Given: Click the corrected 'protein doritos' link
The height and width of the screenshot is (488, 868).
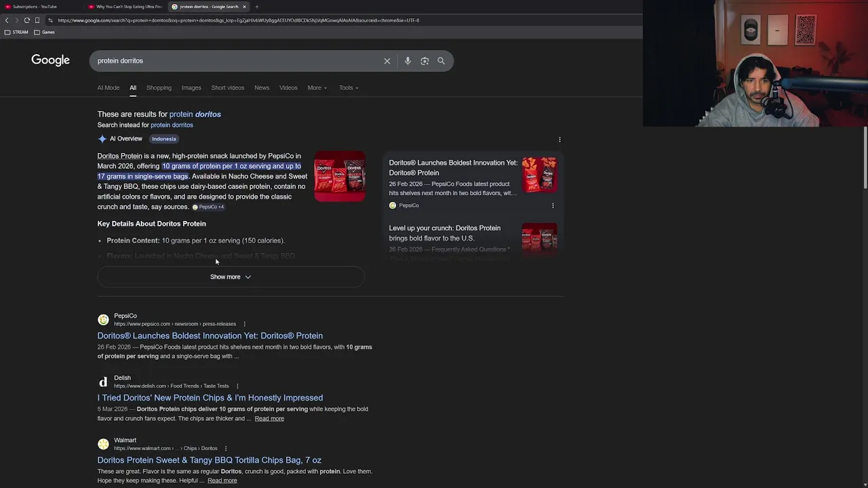Looking at the screenshot, I should 195,114.
